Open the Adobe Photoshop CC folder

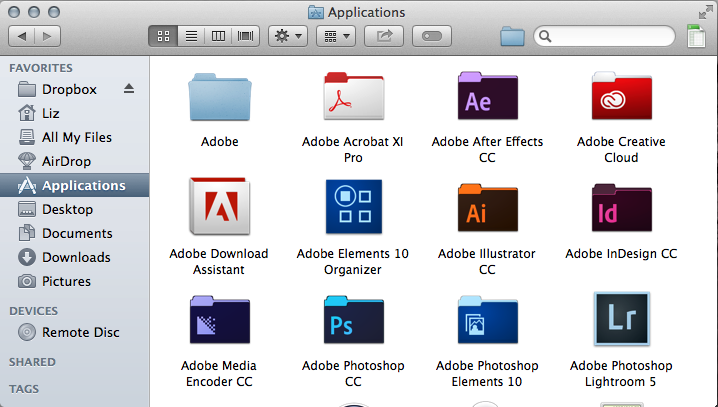coord(354,320)
